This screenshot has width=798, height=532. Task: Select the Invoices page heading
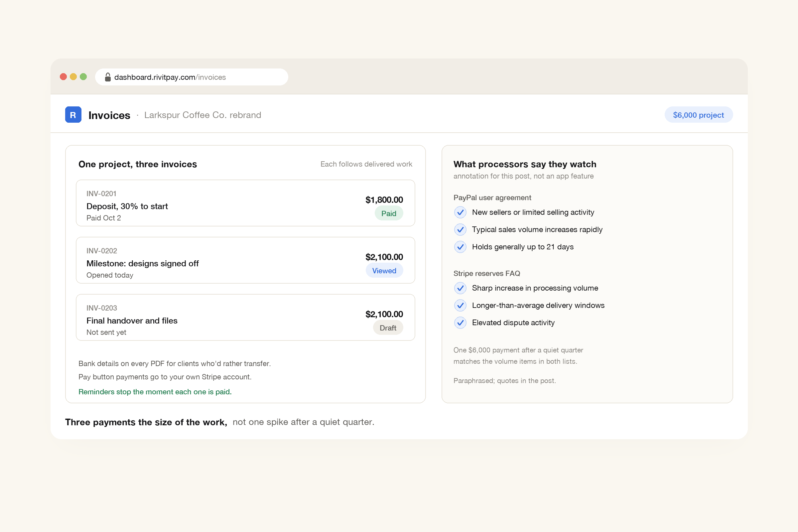[x=109, y=115]
